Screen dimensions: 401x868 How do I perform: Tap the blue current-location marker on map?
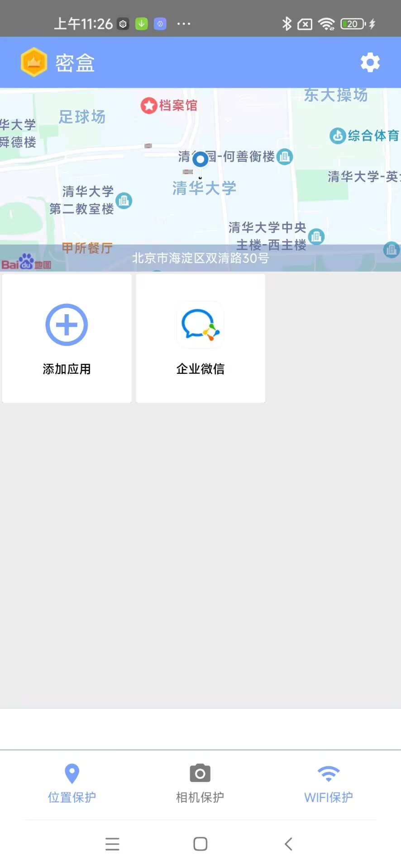tap(200, 159)
